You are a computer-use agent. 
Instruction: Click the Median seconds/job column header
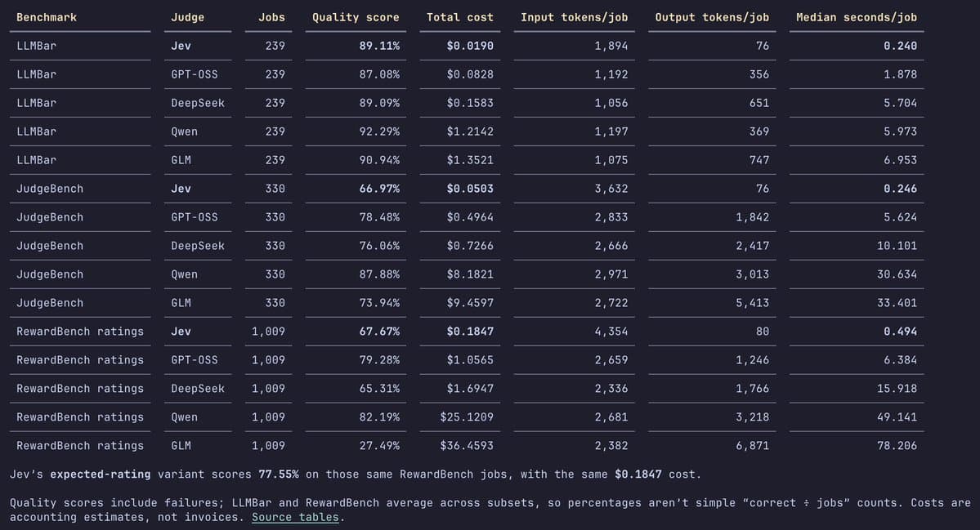click(x=857, y=17)
